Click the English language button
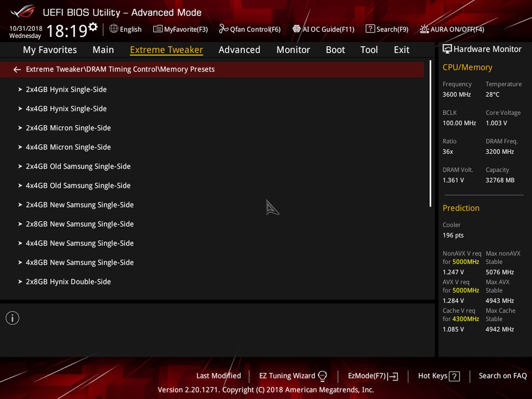This screenshot has width=532, height=399. click(126, 29)
